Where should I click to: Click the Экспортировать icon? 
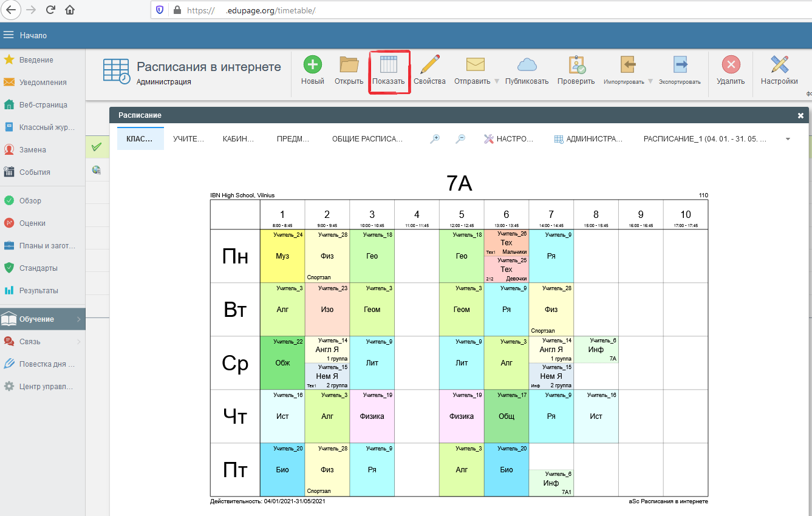coord(680,64)
